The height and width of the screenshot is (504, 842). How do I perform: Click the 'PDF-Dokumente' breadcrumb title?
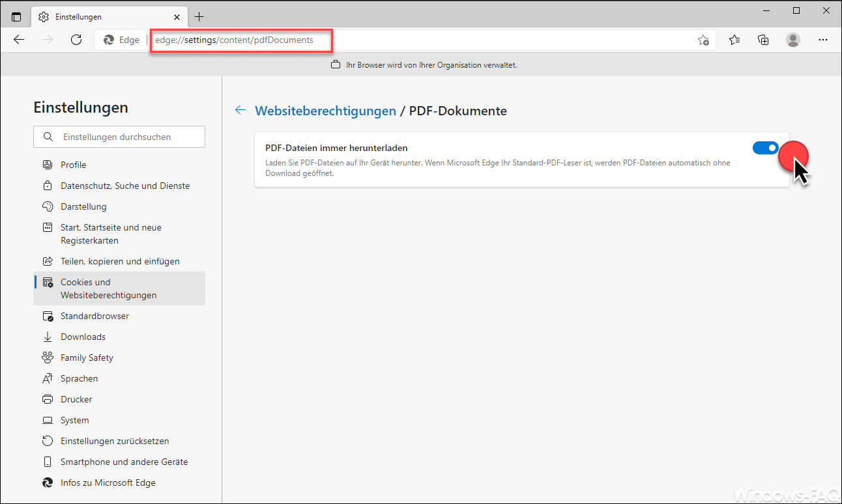pyautogui.click(x=458, y=111)
